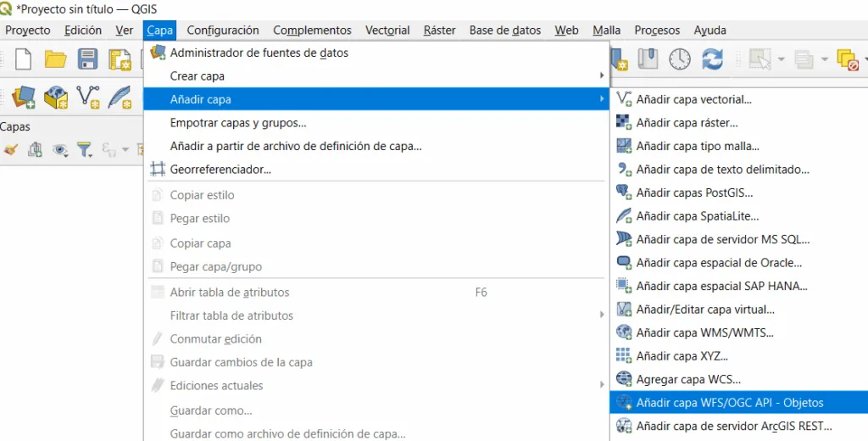Image resolution: width=868 pixels, height=441 pixels.
Task: Click the New Spatial Bookmark icon
Action: 619,59
